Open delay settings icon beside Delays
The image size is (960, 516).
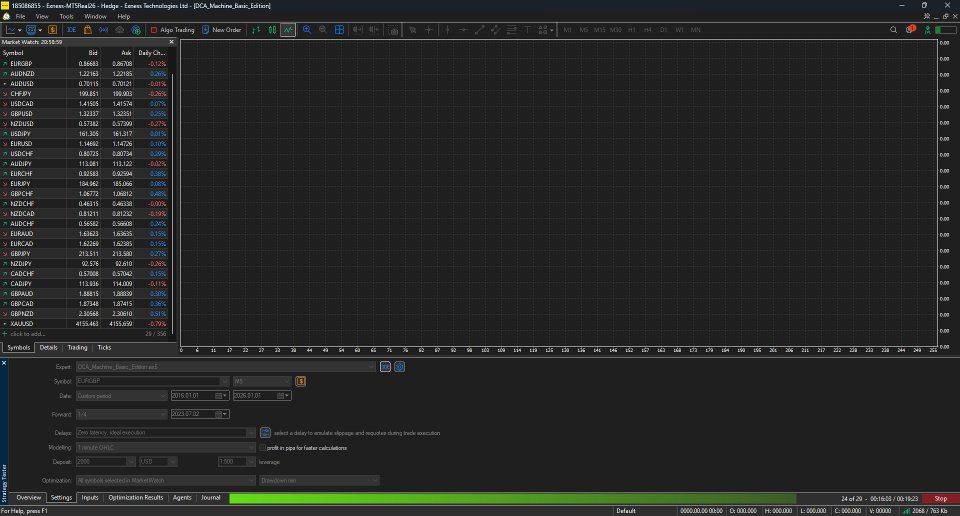tap(265, 433)
